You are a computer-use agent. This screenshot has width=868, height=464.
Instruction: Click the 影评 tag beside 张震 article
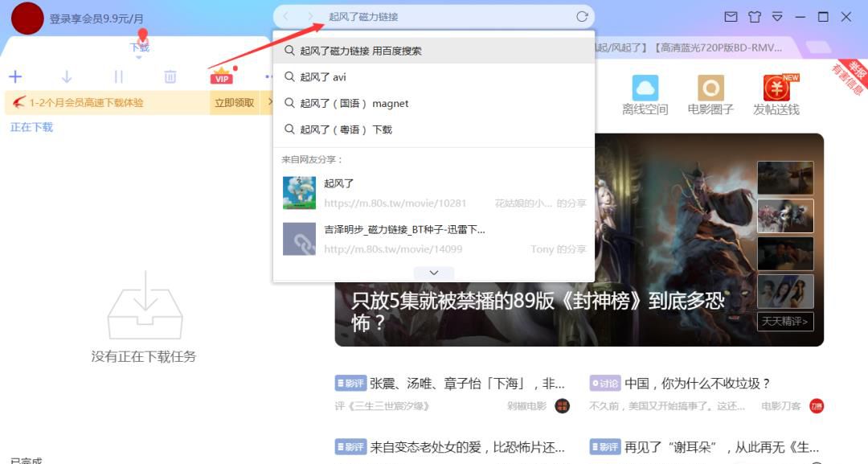[350, 383]
